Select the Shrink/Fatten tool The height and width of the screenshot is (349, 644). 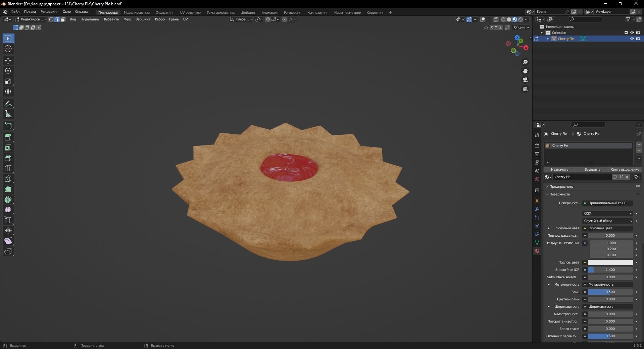tap(8, 231)
